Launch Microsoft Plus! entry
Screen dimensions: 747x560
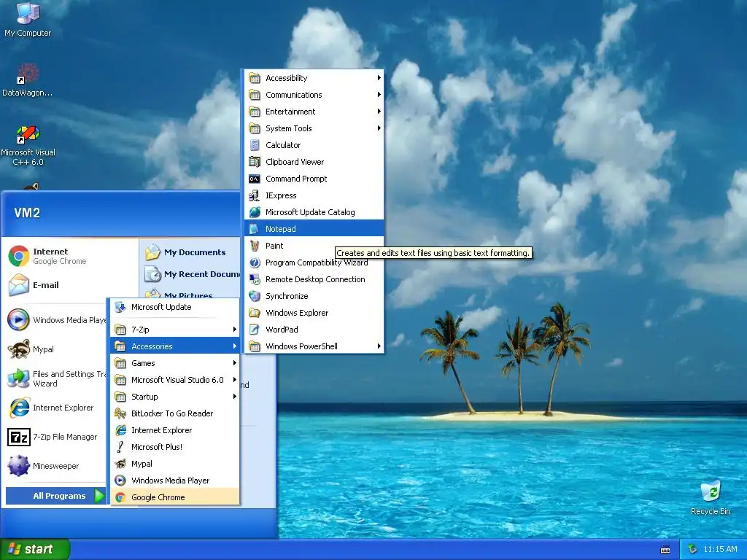tap(174, 447)
